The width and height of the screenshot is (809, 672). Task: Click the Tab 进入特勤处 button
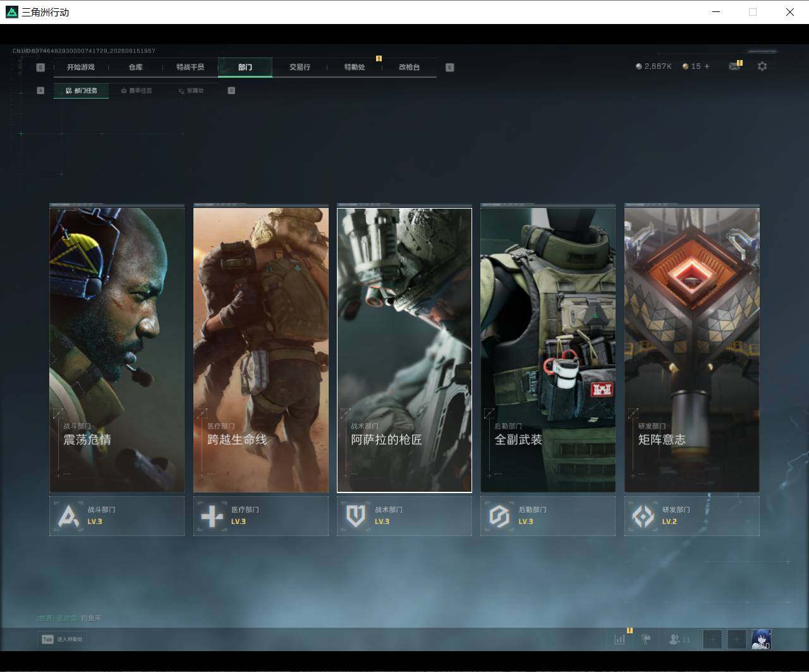[x=63, y=639]
